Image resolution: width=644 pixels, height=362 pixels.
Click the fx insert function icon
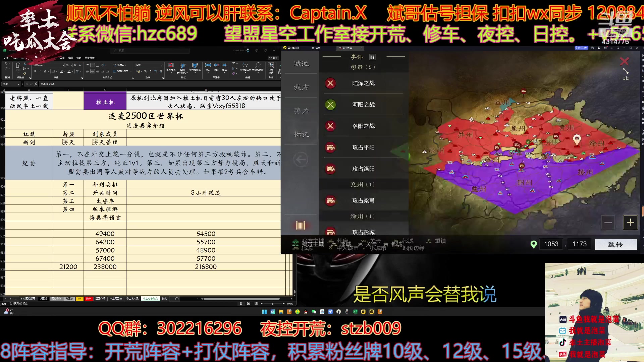(x=36, y=84)
